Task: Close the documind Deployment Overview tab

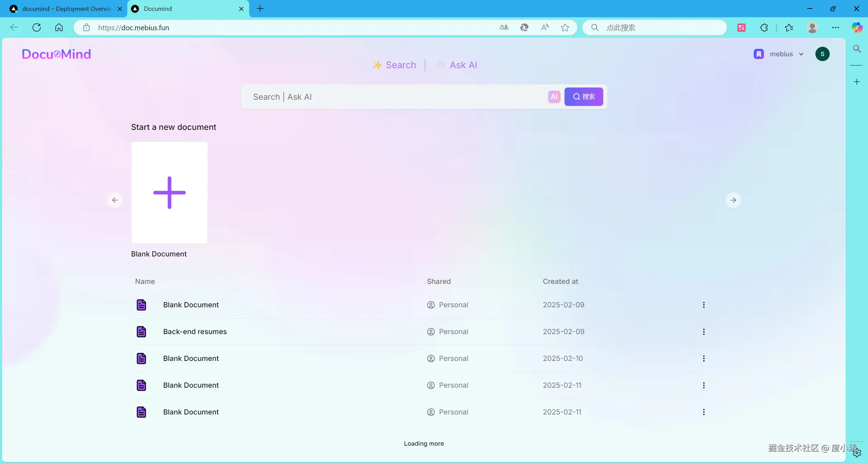Action: click(x=120, y=9)
